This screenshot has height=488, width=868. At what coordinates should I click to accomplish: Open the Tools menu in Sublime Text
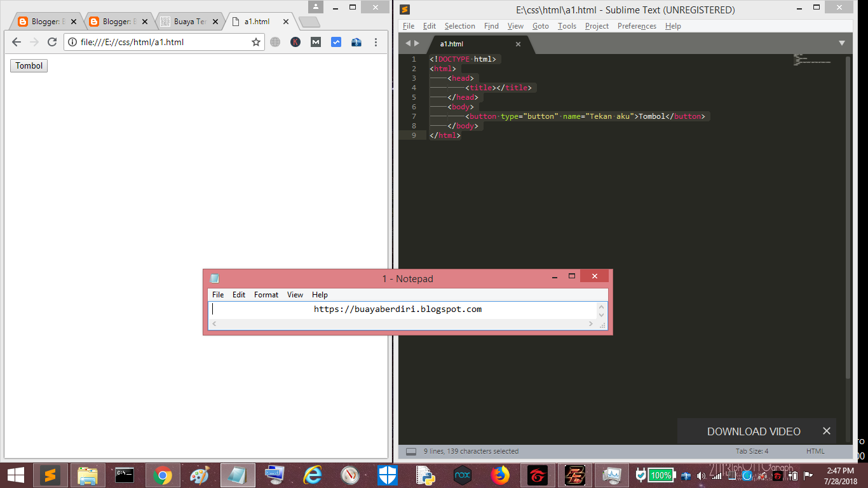(x=567, y=26)
